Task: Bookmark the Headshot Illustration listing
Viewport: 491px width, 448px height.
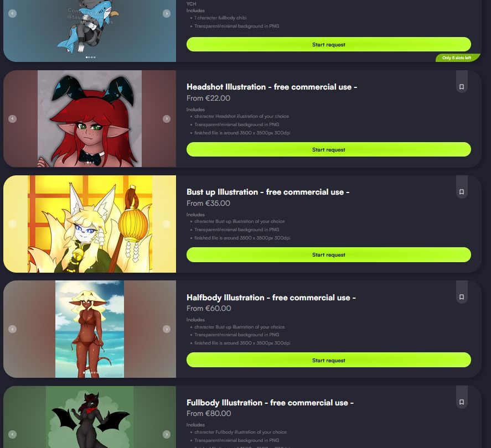Action: [462, 87]
